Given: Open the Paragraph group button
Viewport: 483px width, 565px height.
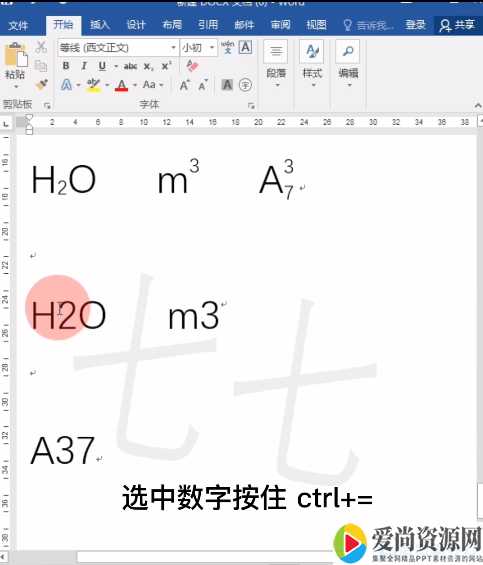Looking at the screenshot, I should click(276, 64).
